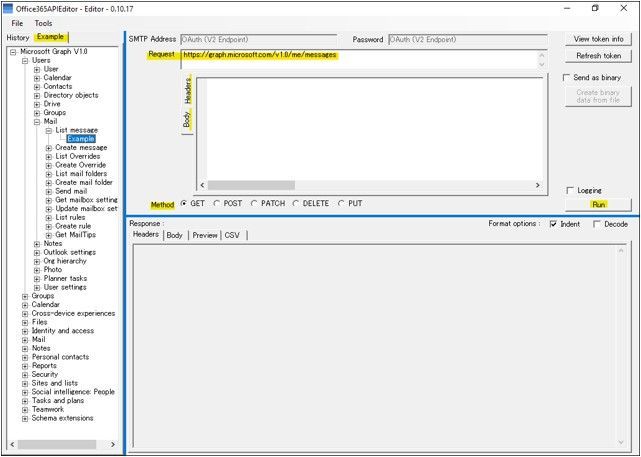Select the highlighted Example tree item
The image size is (641, 457).
[81, 139]
